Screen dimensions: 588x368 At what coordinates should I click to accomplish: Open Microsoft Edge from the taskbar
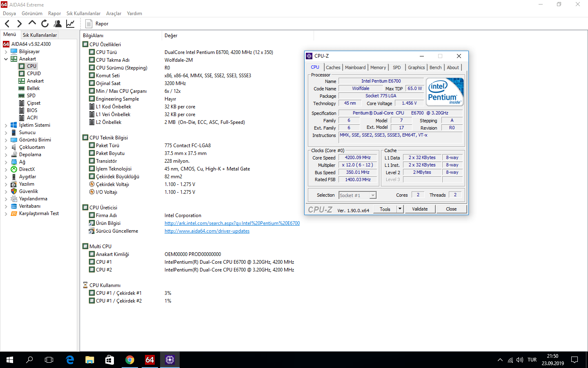tap(70, 360)
